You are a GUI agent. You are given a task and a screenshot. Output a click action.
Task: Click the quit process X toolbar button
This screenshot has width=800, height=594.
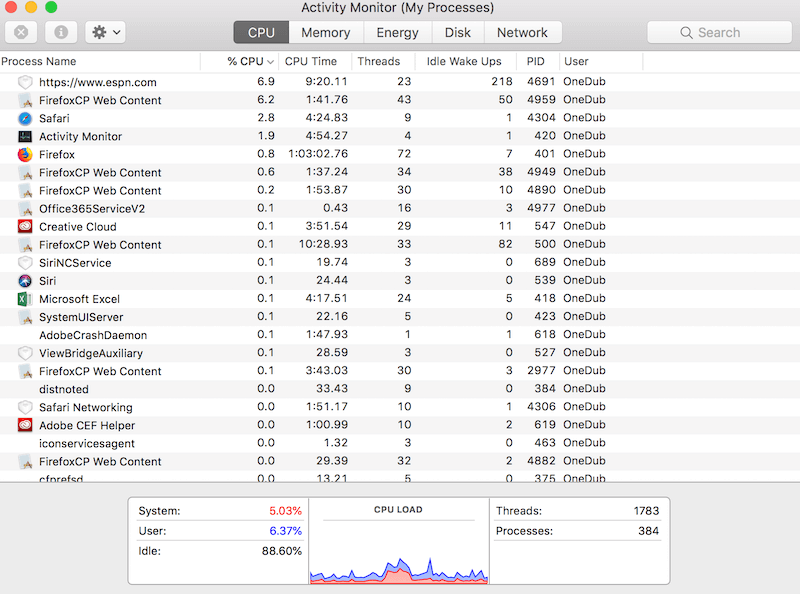click(22, 32)
